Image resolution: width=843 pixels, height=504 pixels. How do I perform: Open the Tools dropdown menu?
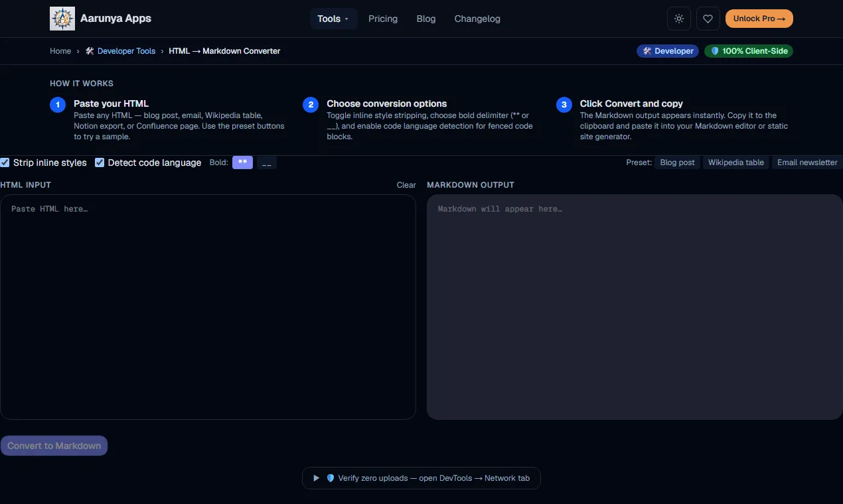[333, 19]
